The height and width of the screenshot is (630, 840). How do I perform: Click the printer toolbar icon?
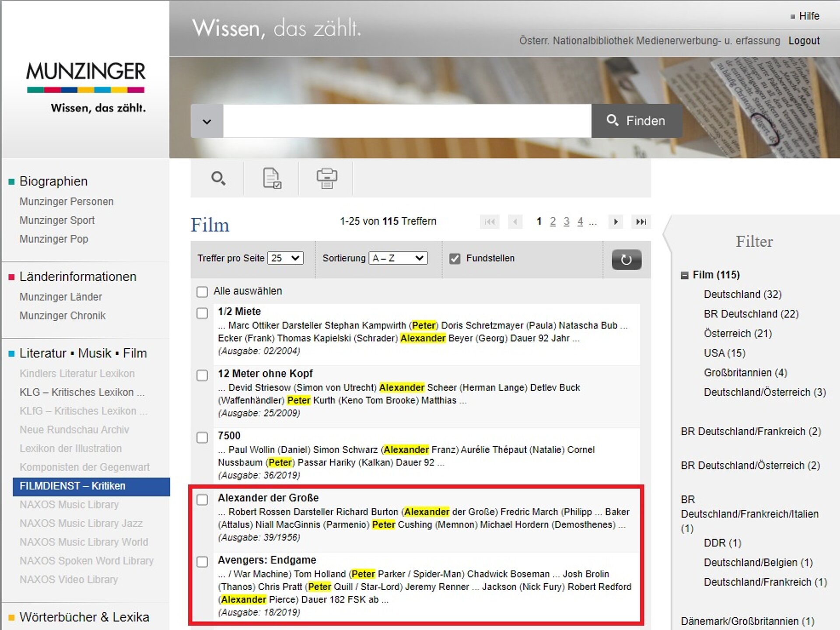tap(326, 178)
